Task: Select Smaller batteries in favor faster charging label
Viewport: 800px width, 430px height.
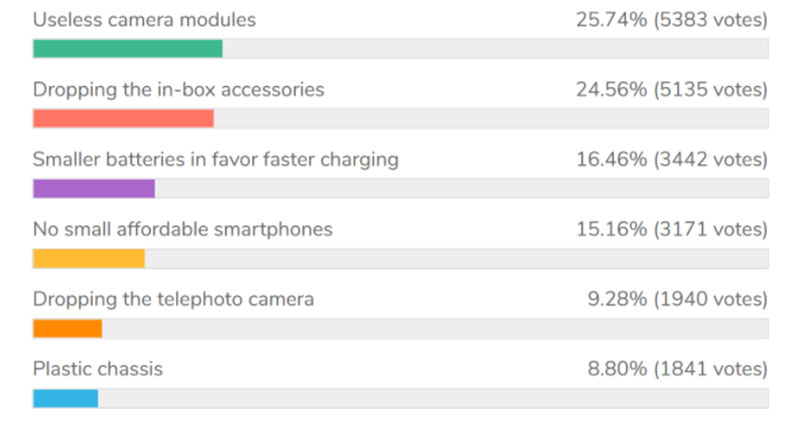Action: [216, 160]
